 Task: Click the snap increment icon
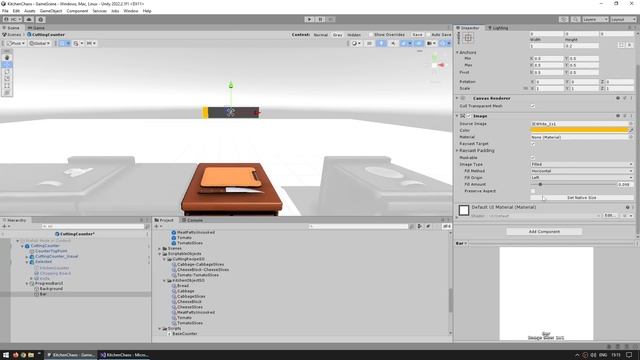pos(91,43)
